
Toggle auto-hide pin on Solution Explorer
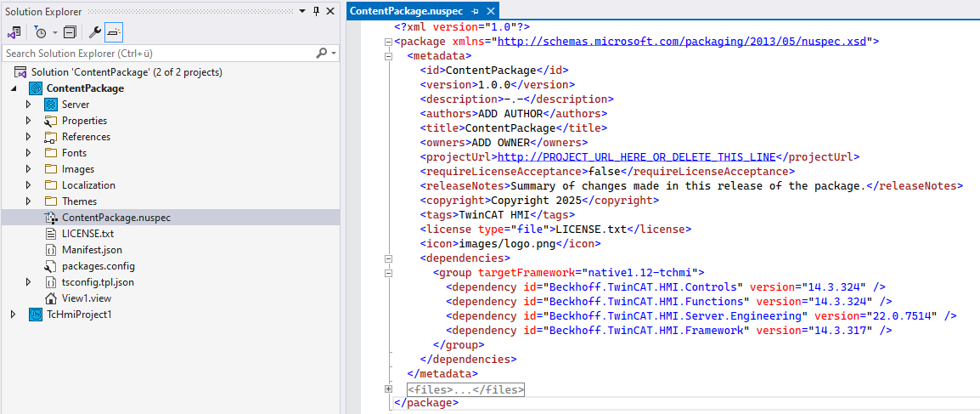[x=317, y=10]
